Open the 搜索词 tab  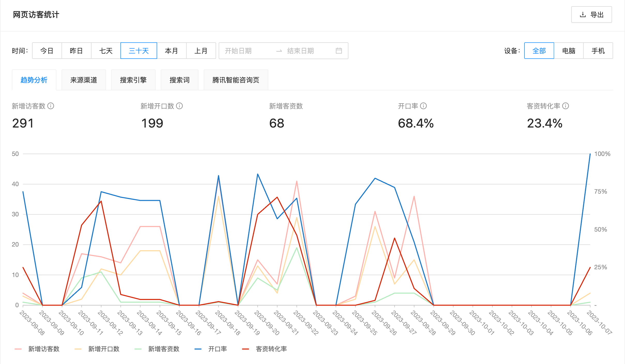[x=179, y=80]
